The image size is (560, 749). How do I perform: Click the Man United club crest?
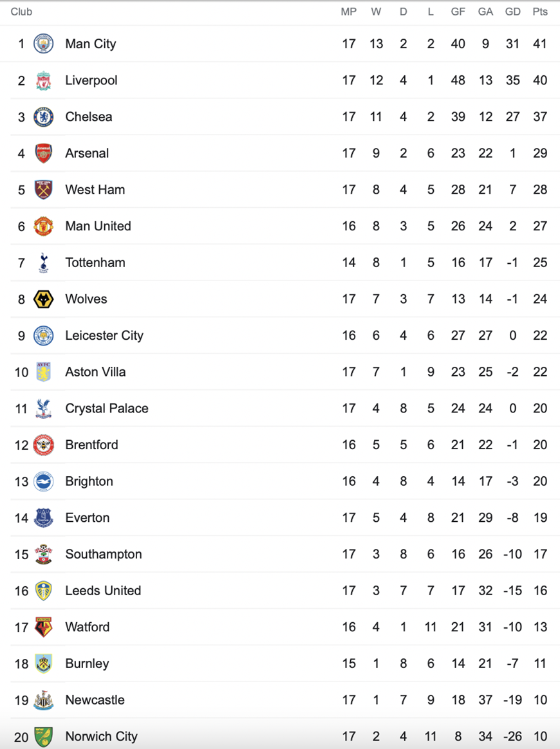pyautogui.click(x=44, y=226)
